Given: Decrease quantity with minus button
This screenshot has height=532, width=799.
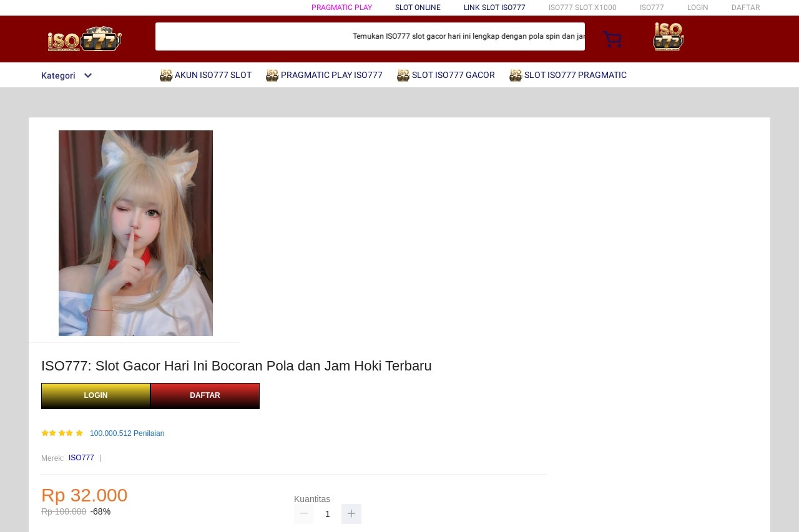Looking at the screenshot, I should 304,514.
